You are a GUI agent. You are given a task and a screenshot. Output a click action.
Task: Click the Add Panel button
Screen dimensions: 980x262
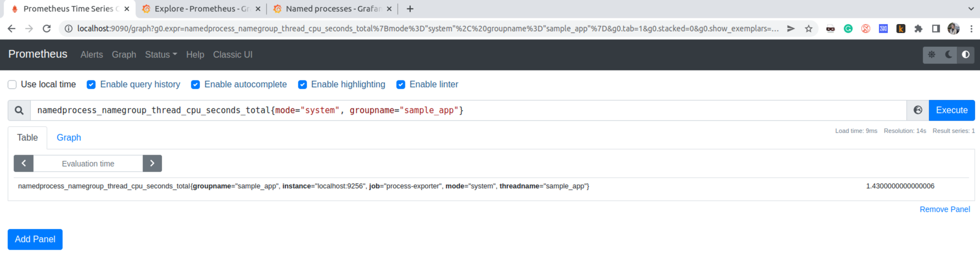click(35, 239)
